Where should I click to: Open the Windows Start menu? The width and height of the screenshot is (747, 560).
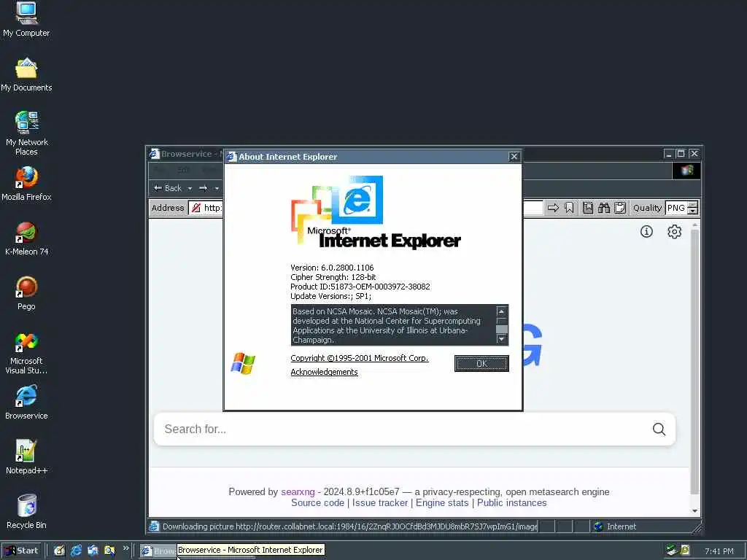tap(21, 551)
